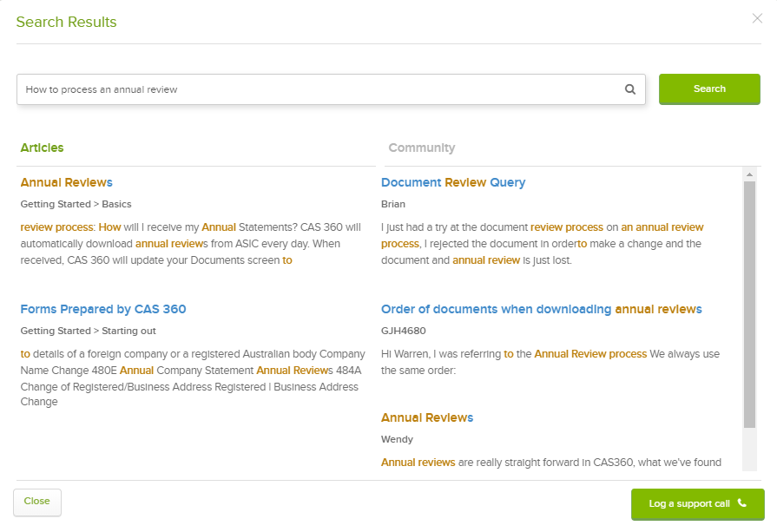777x532 pixels.
Task: Click the phone icon on the support call button
Action: [741, 503]
